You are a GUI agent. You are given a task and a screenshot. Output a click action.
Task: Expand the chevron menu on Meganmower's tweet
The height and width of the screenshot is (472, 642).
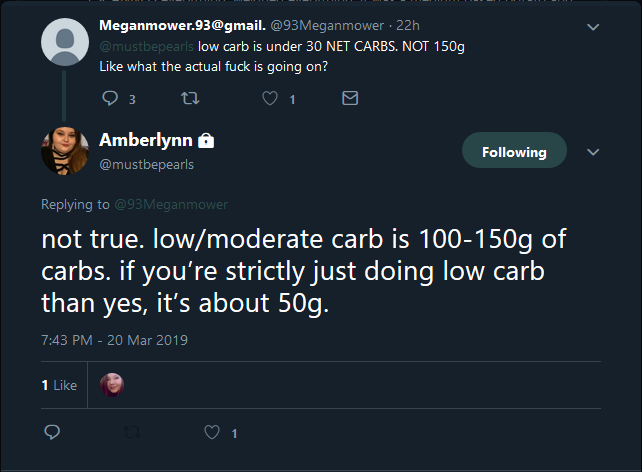(593, 27)
